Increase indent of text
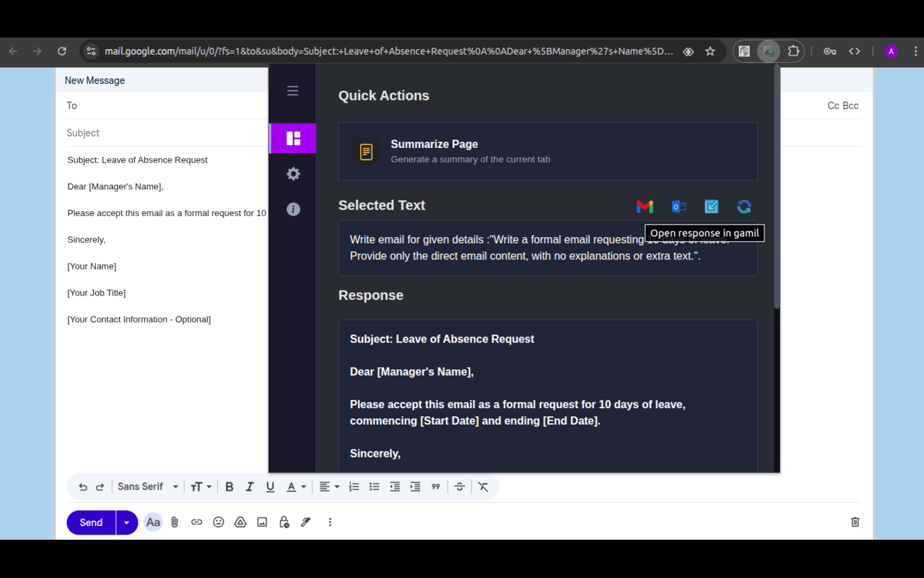 [415, 487]
